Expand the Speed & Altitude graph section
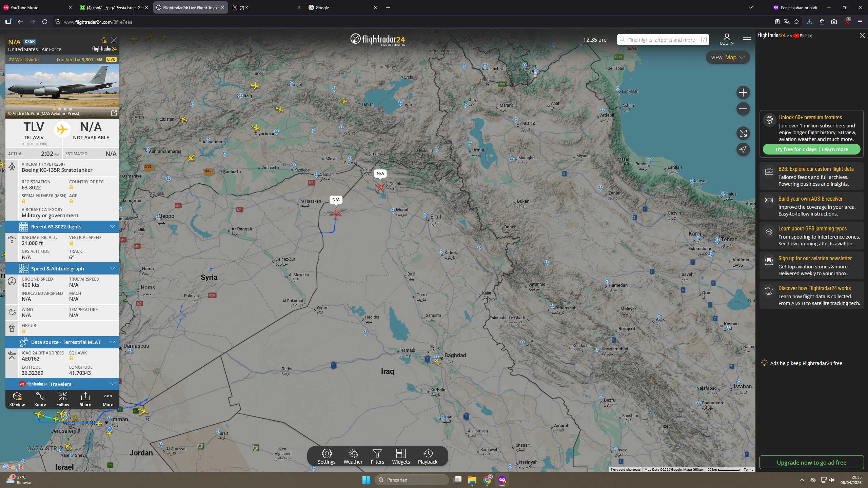This screenshot has height=488, width=868. 62,268
